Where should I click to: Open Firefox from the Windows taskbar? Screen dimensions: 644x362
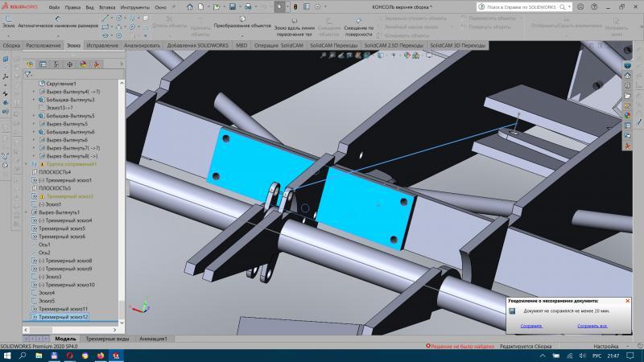(100, 355)
